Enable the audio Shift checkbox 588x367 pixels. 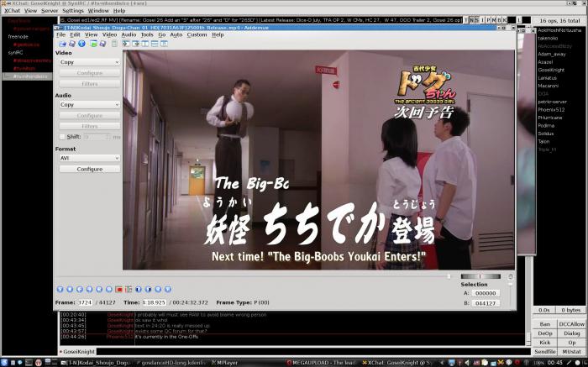click(x=62, y=137)
